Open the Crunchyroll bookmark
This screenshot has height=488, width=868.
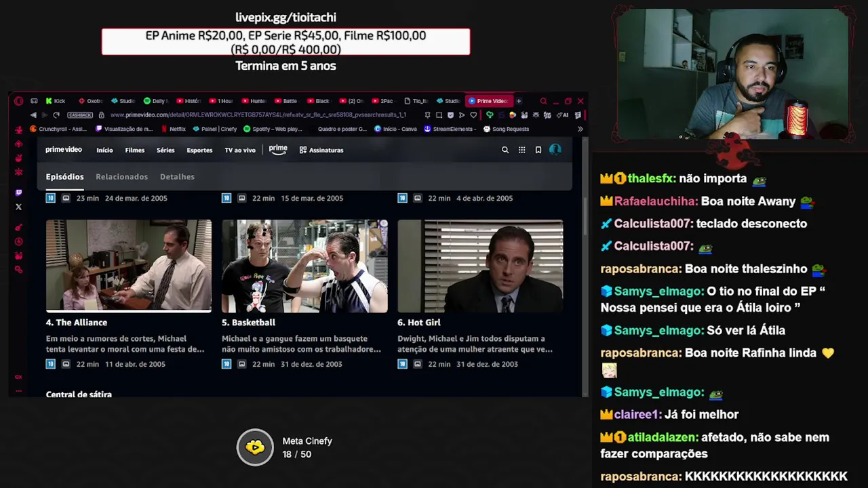pyautogui.click(x=58, y=129)
